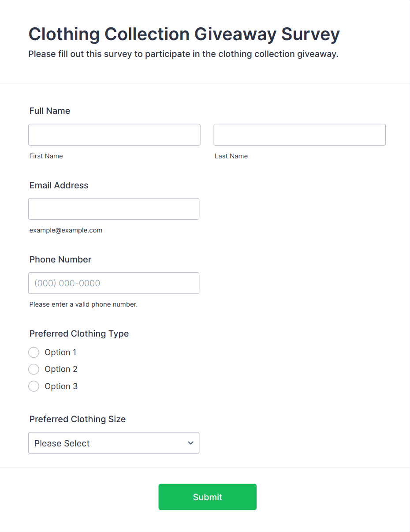The height and width of the screenshot is (532, 410).
Task: Focus the Last Name text box
Action: 299,135
